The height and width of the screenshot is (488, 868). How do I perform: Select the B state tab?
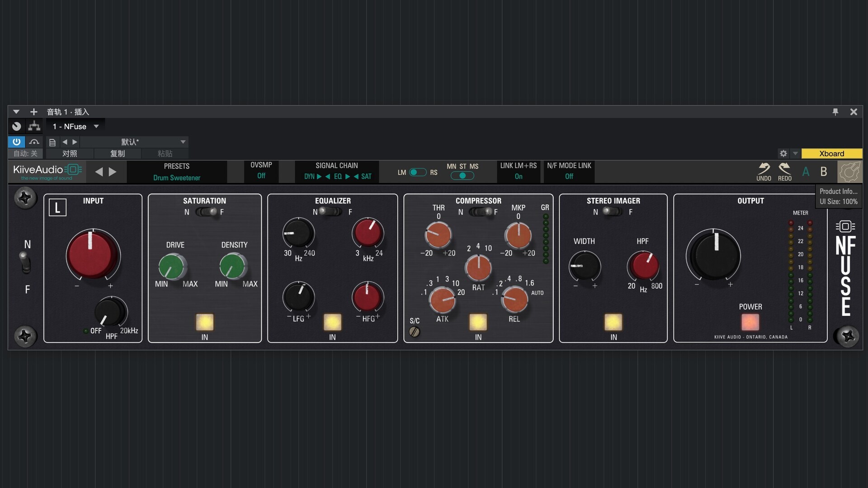[823, 172]
